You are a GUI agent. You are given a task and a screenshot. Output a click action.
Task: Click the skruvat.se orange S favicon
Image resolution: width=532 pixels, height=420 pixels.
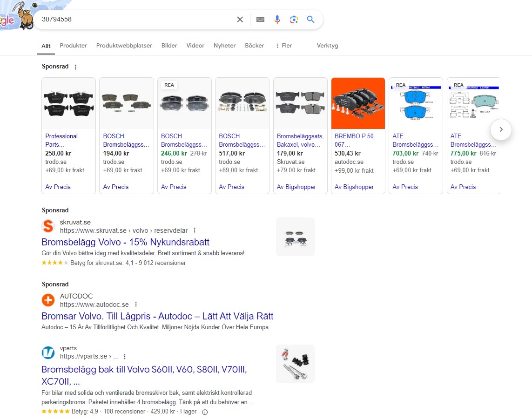[48, 226]
